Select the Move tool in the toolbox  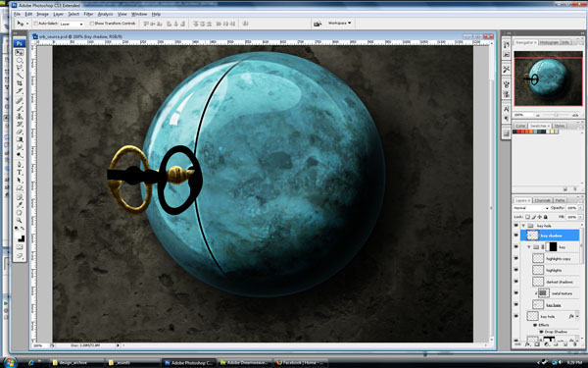click(x=20, y=53)
